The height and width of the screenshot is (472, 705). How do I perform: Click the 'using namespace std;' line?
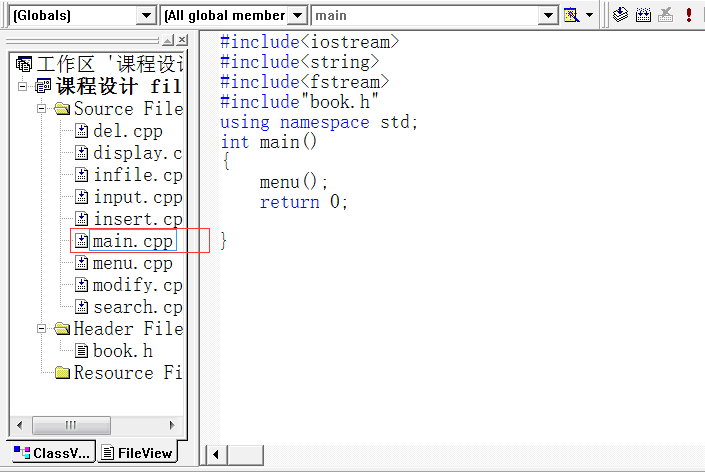pos(319,122)
